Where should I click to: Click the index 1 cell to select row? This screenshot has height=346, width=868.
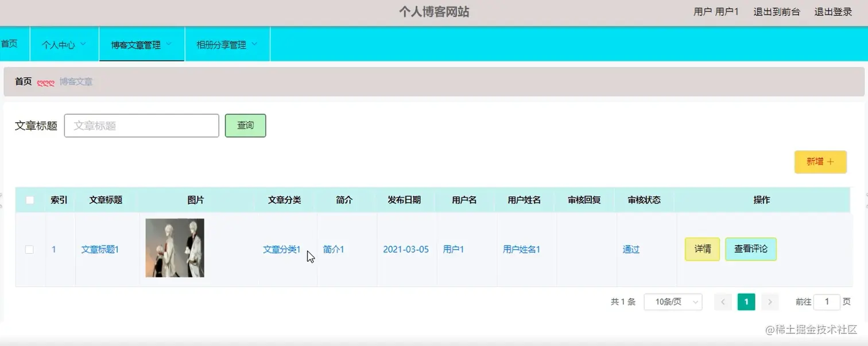pyautogui.click(x=53, y=249)
